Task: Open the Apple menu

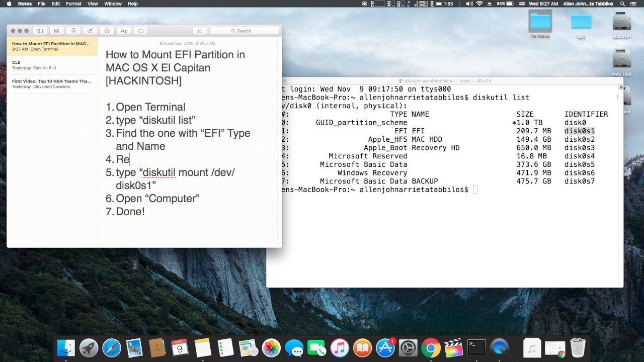Action: pos(9,4)
